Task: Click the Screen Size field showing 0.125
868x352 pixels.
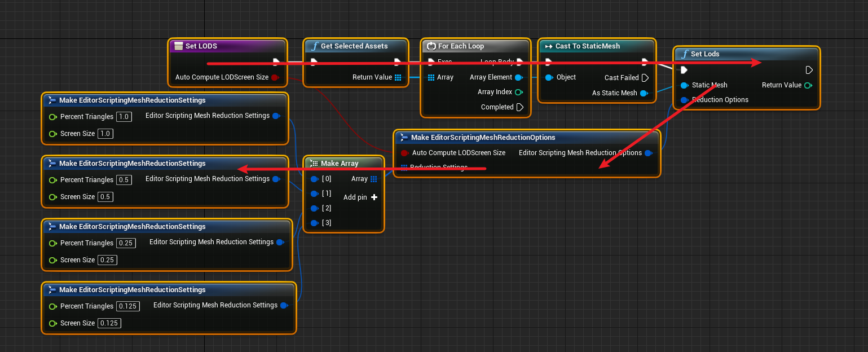Action: point(109,323)
